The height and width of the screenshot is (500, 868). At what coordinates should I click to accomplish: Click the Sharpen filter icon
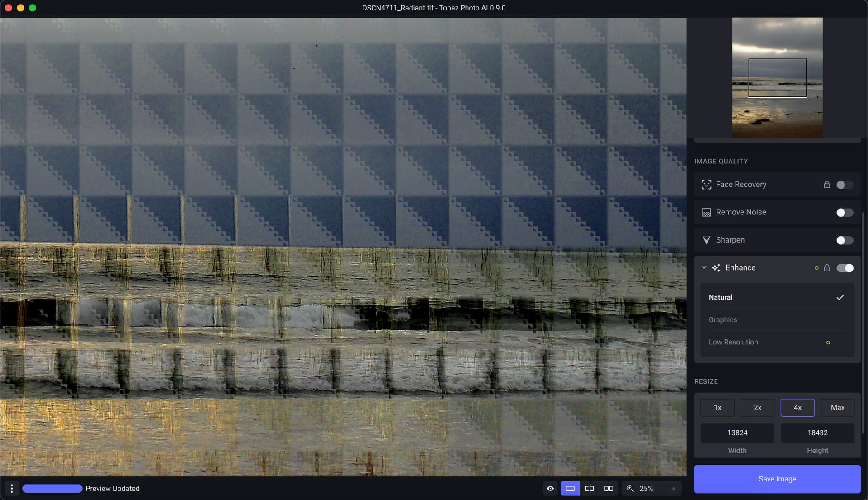[x=706, y=240]
